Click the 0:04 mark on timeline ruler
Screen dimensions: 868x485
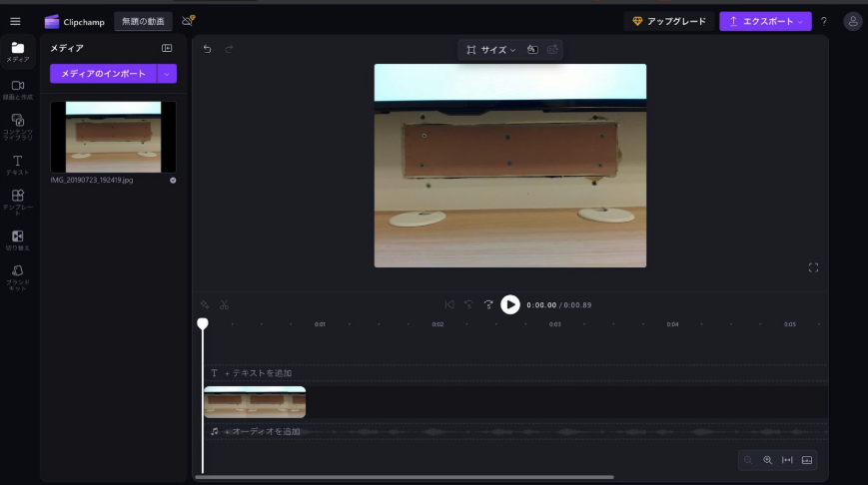click(x=672, y=324)
